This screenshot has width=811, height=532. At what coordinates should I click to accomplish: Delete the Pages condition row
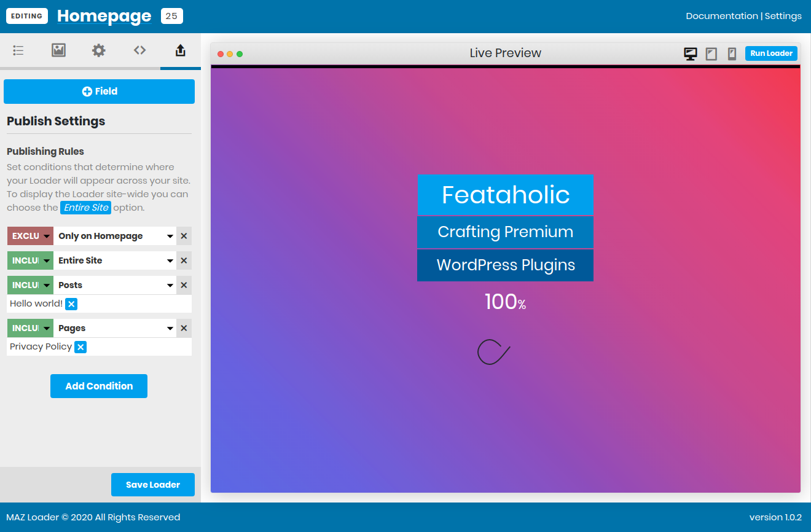[184, 328]
